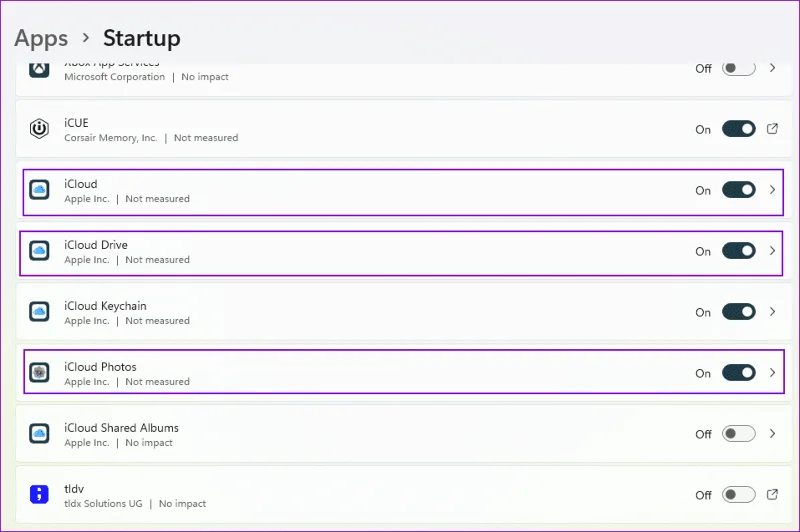Turn on Xbox App Services startup toggle
Screen dimensions: 800x532
point(738,68)
